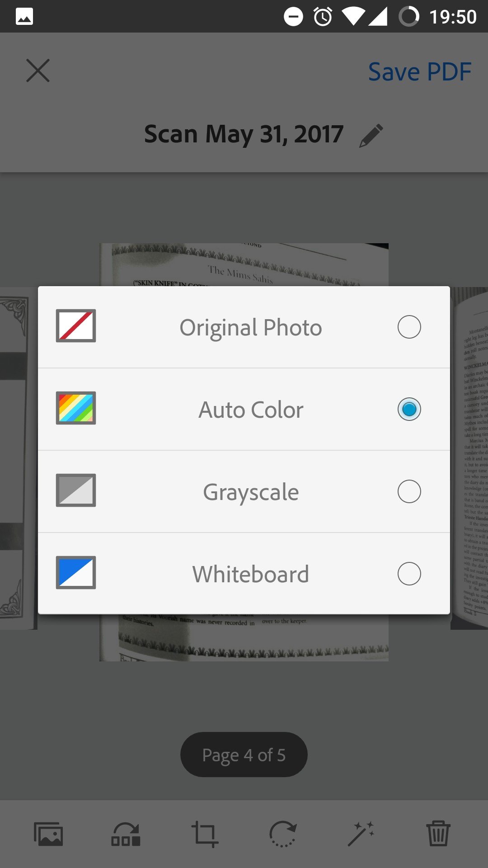Select the Whiteboard radio button

click(x=409, y=574)
